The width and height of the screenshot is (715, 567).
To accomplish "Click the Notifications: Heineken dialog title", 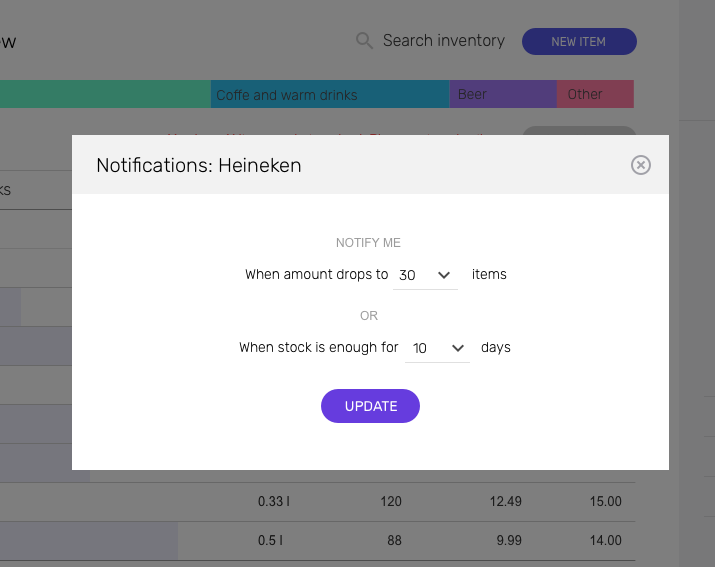I will coord(199,165).
